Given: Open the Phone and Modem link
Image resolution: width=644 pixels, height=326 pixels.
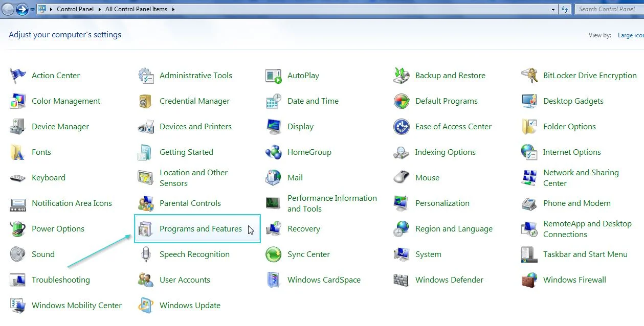Looking at the screenshot, I should (577, 203).
